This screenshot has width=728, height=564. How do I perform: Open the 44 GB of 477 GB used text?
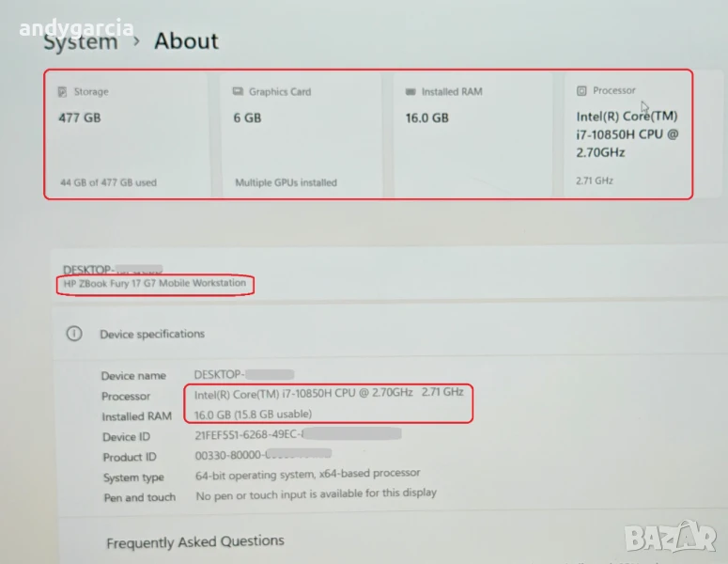(108, 182)
